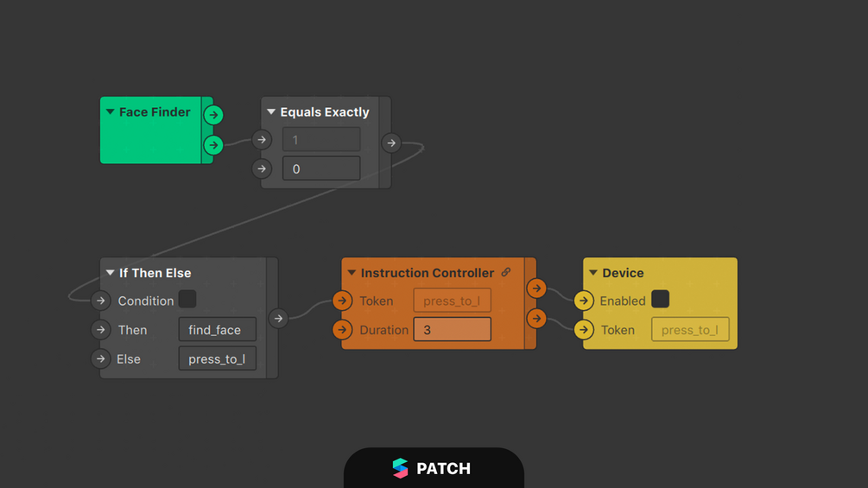
Task: Collapse the Instruction Controller patch triangle
Action: 352,273
